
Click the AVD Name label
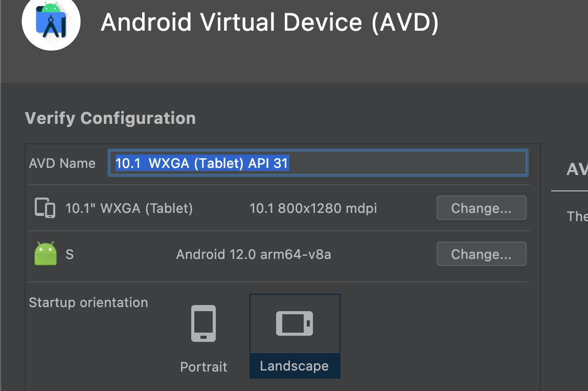point(62,163)
